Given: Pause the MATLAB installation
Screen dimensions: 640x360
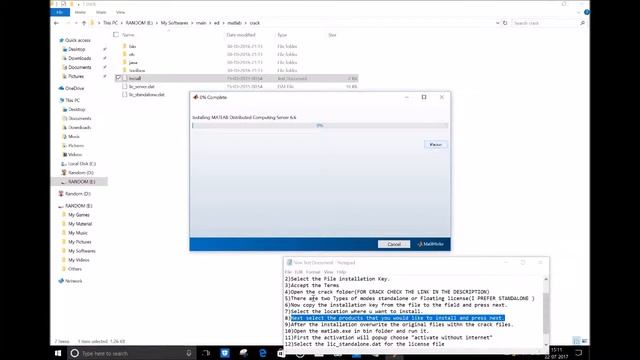Looking at the screenshot, I should click(x=436, y=144).
